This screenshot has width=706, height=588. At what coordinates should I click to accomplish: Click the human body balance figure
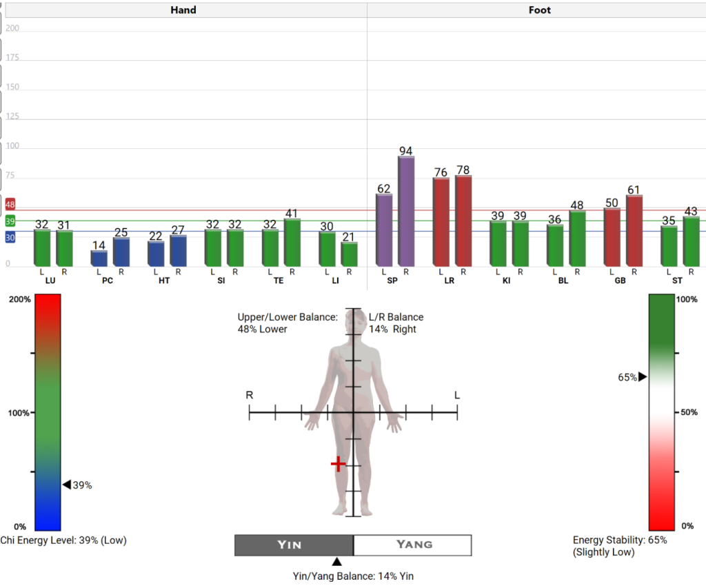pos(354,412)
